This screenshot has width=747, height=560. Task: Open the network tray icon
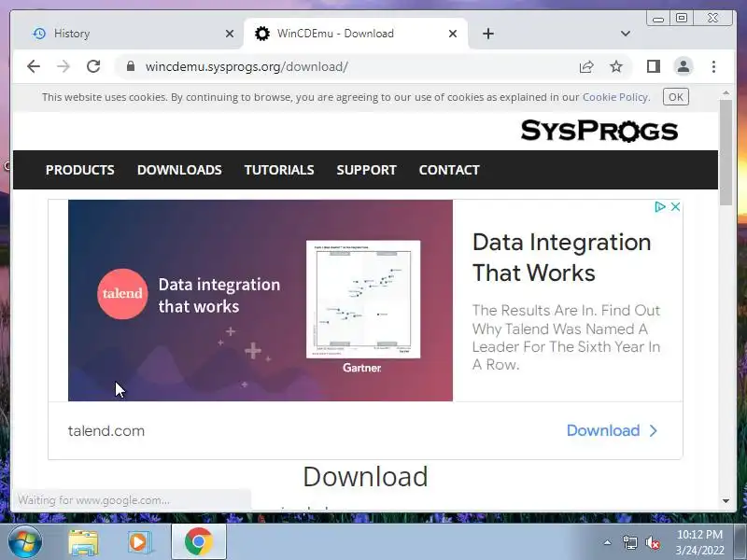pos(629,542)
